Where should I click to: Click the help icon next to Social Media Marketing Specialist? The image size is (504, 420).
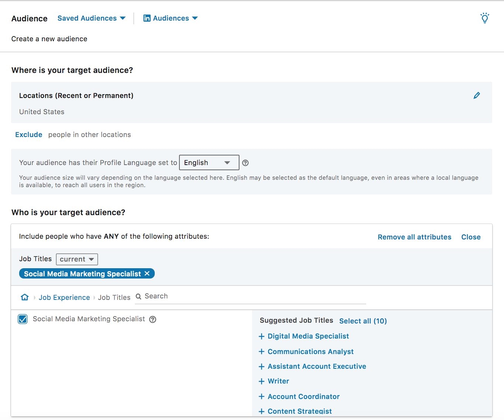tap(152, 319)
